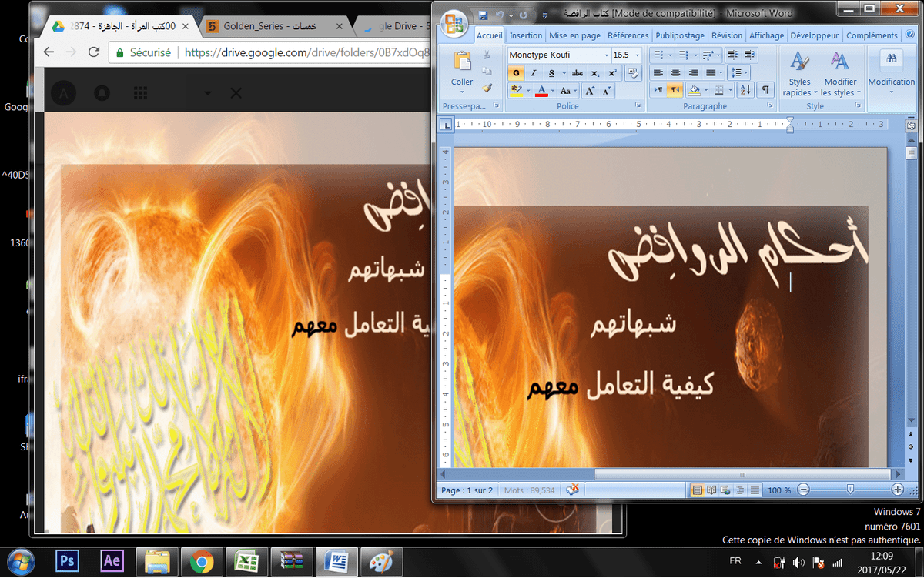Screen dimensions: 924x585
Task: Set left-to-right text direction
Action: coord(658,90)
